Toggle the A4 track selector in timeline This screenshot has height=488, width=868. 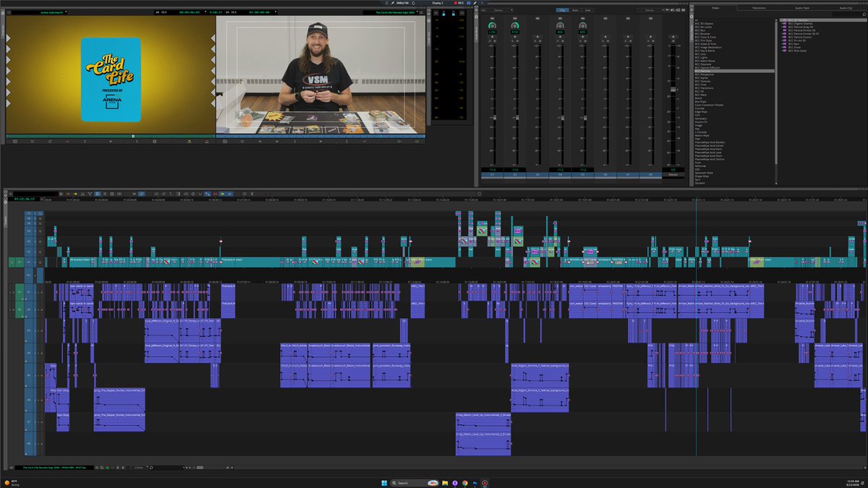point(28,353)
